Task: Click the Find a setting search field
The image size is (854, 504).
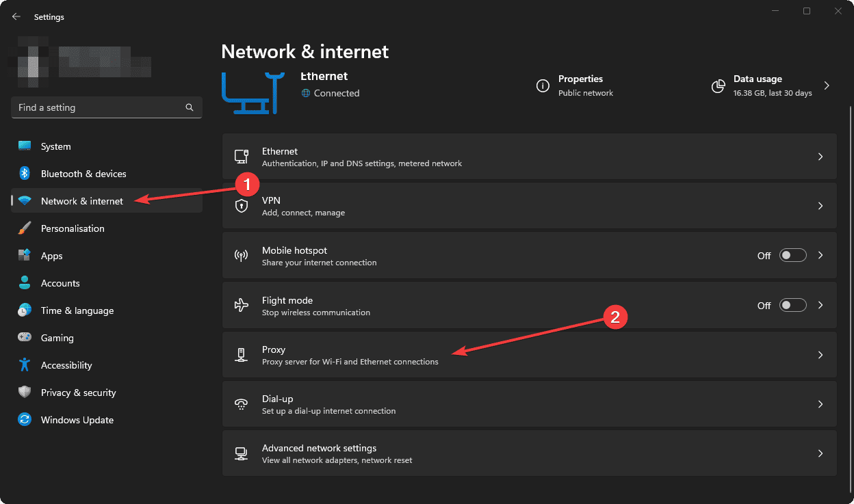Action: click(106, 107)
